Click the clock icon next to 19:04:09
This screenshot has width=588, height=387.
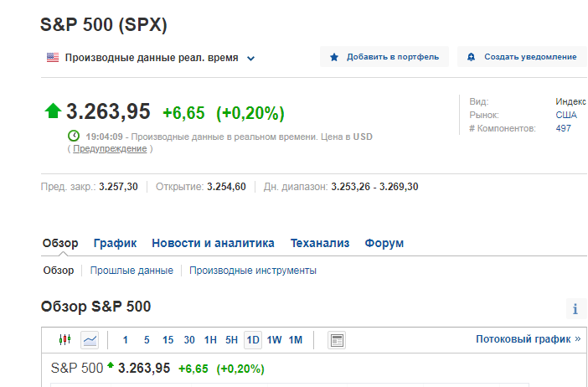74,136
